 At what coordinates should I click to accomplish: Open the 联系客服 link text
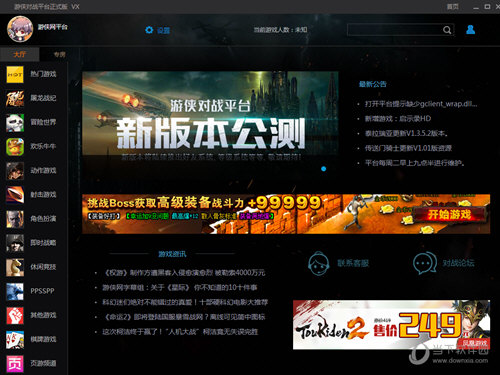click(x=353, y=263)
